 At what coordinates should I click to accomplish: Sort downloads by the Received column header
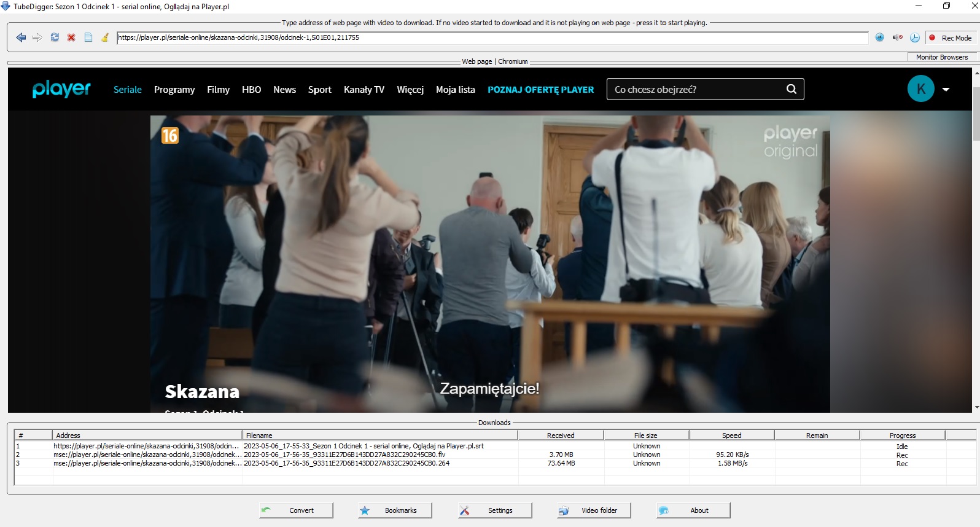coord(561,435)
